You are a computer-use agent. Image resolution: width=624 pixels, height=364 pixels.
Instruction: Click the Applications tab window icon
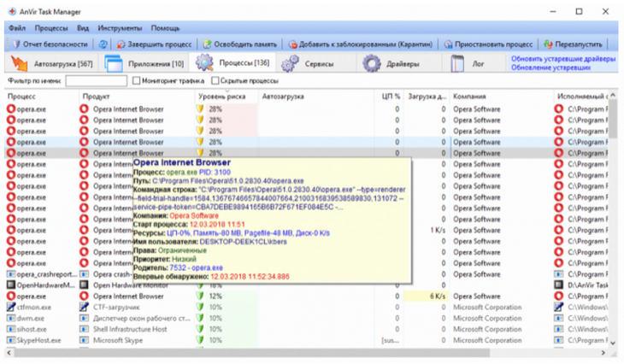pos(114,63)
